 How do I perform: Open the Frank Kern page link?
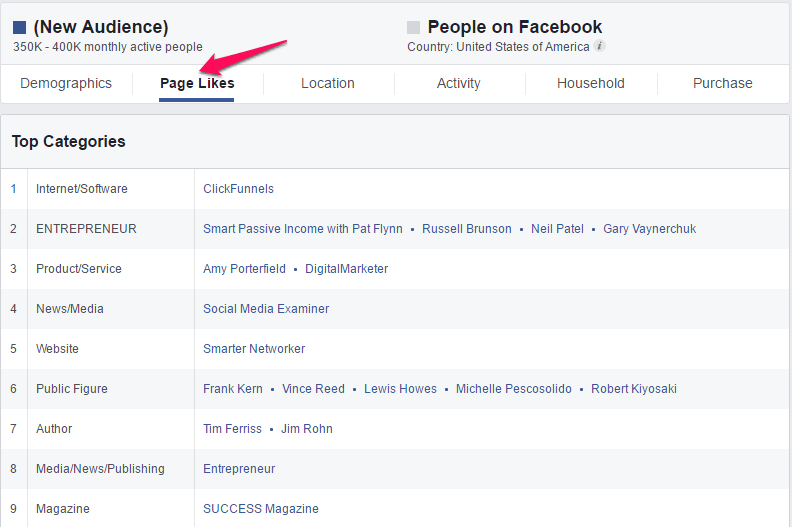233,389
